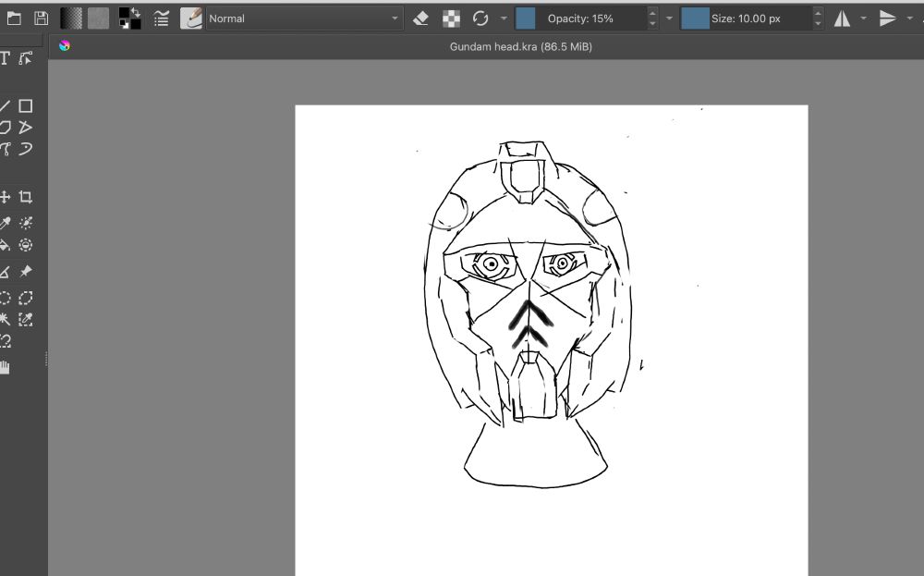Click the Gundam head.kra document tab
Viewport: 924px width, 576px height.
521,46
